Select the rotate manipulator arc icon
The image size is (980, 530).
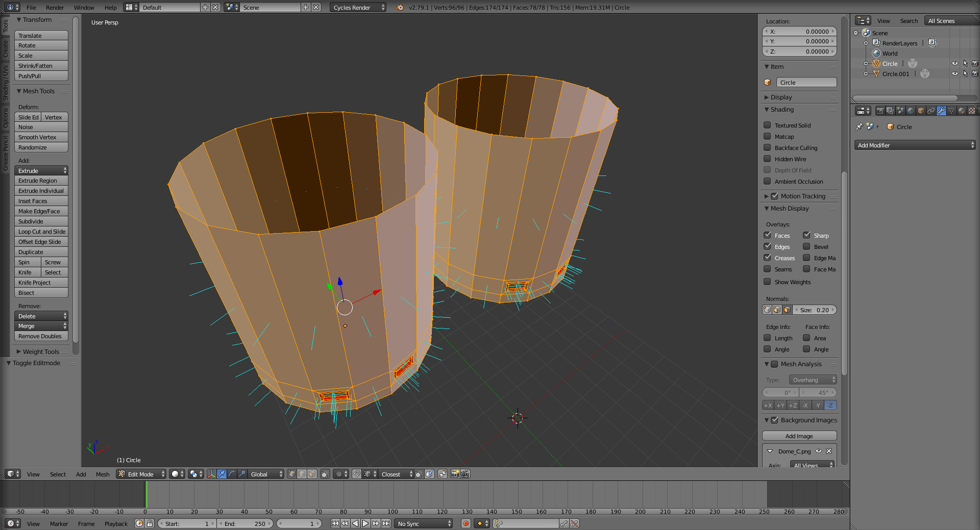pyautogui.click(x=232, y=474)
